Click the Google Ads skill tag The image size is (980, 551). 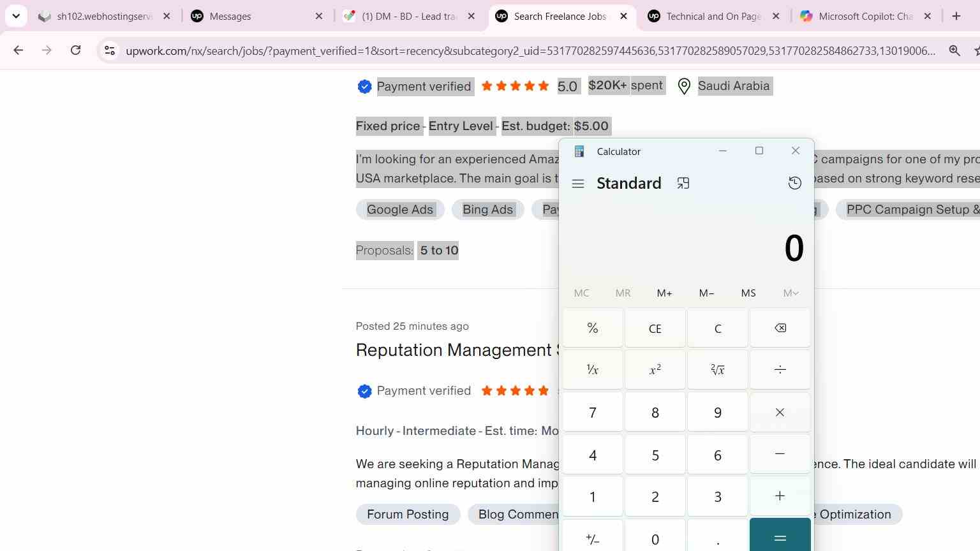pos(400,210)
